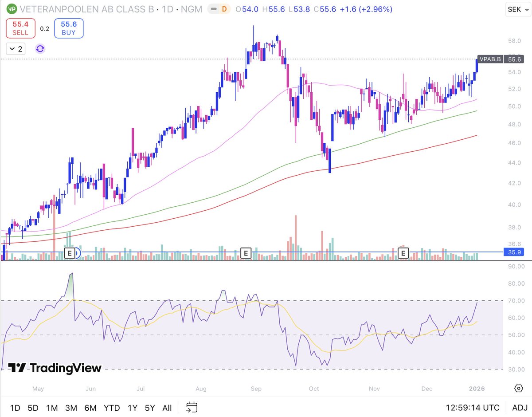Open the go-to-date calendar icon
Image resolution: width=532 pixels, height=417 pixels.
coord(192,407)
